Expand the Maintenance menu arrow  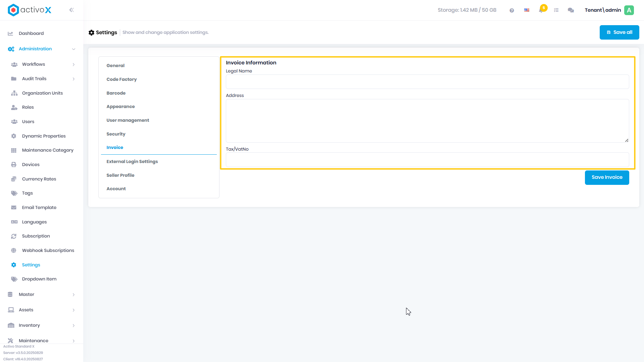pyautogui.click(x=73, y=341)
